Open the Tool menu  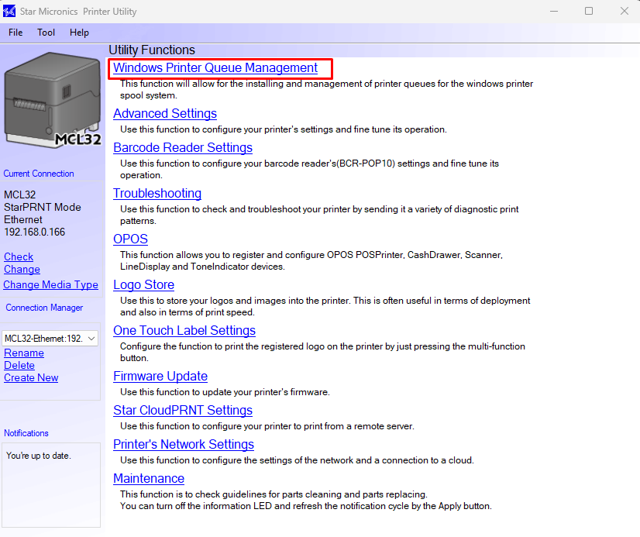tap(46, 32)
